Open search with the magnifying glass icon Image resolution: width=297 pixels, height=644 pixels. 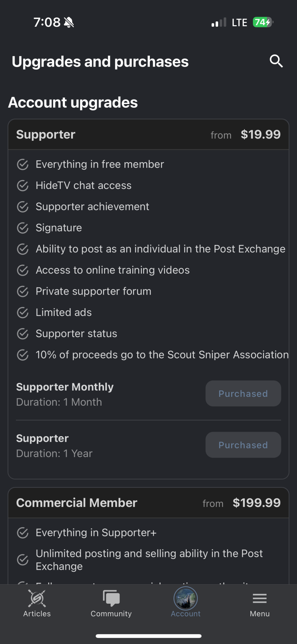(x=276, y=61)
